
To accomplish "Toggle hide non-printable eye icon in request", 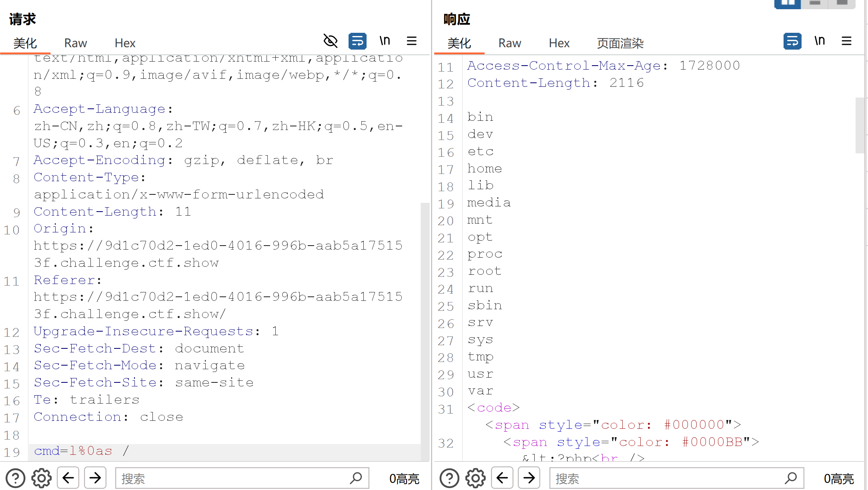I will [331, 41].
